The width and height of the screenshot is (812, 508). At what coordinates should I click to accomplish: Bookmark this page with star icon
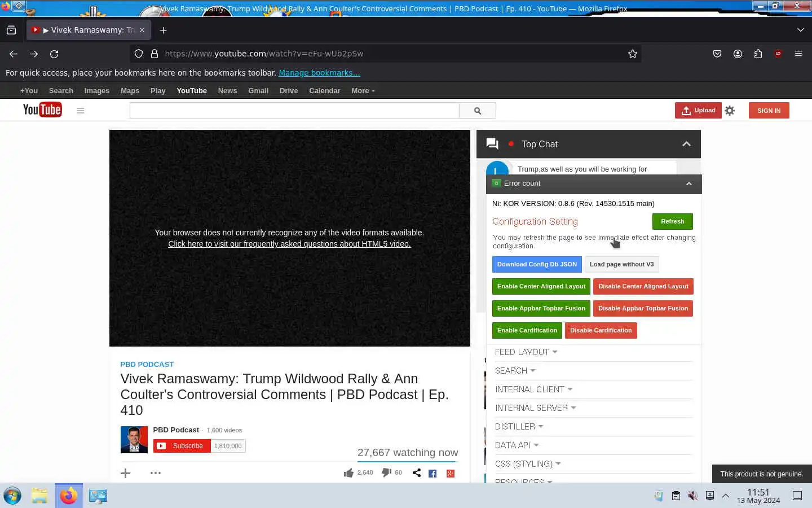point(633,54)
